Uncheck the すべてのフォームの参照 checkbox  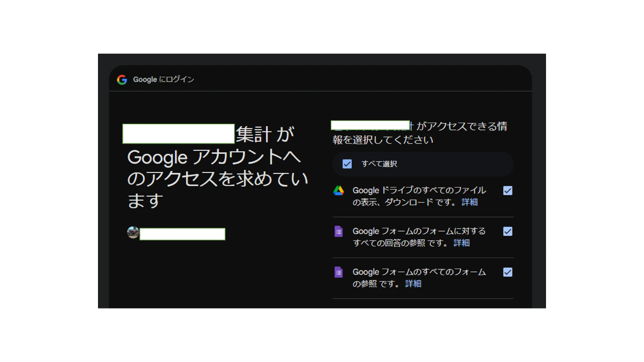coord(508,272)
